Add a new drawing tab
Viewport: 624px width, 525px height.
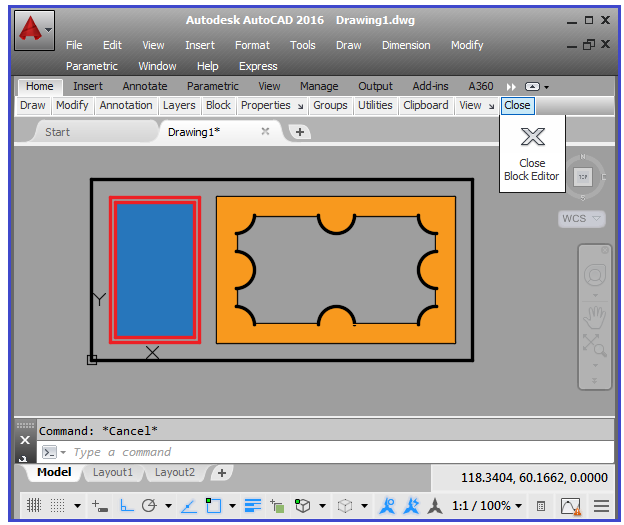pos(299,132)
